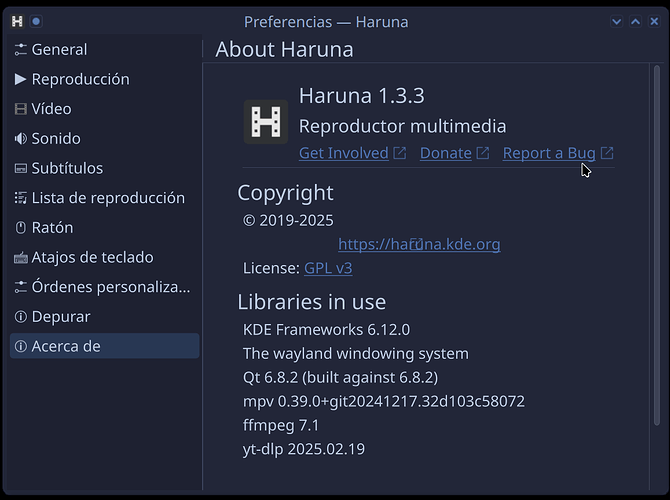Click the playlist icon beside Lista de reproducción
The width and height of the screenshot is (670, 500).
pyautogui.click(x=21, y=198)
